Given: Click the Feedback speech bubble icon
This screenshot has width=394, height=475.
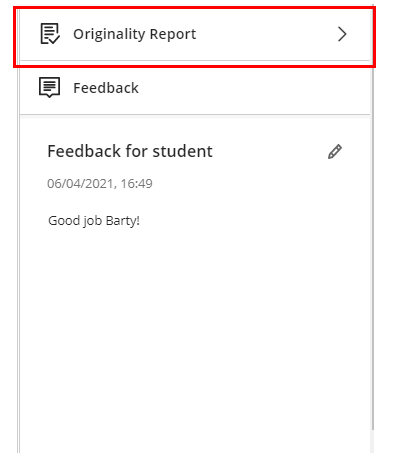Looking at the screenshot, I should [50, 87].
